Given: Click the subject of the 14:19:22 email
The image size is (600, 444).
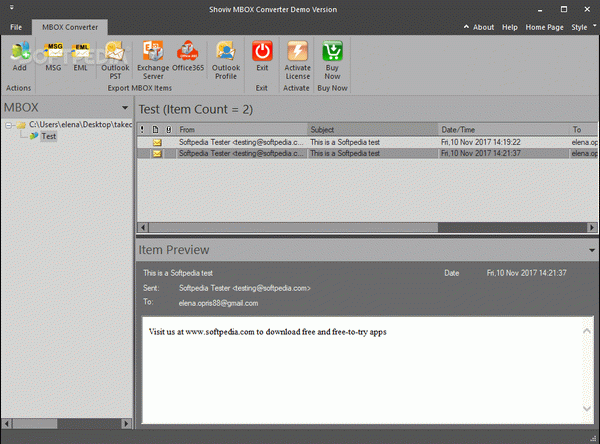Looking at the screenshot, I should tap(345, 142).
